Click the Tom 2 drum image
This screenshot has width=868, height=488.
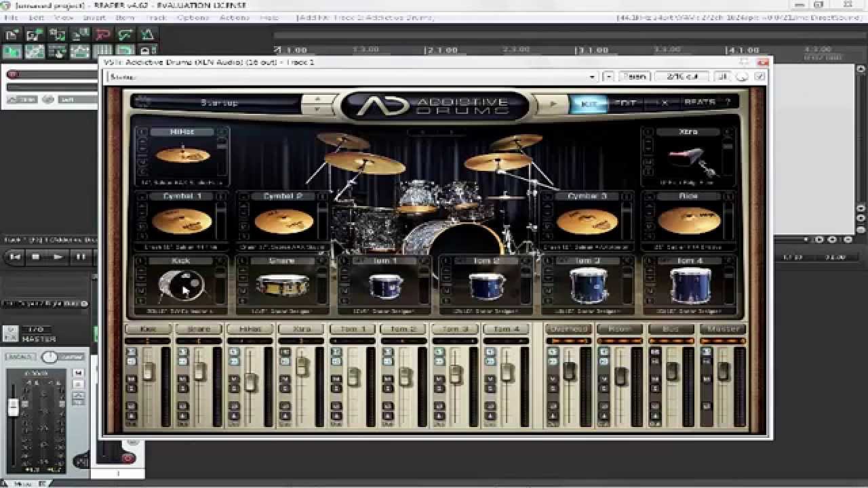[487, 286]
